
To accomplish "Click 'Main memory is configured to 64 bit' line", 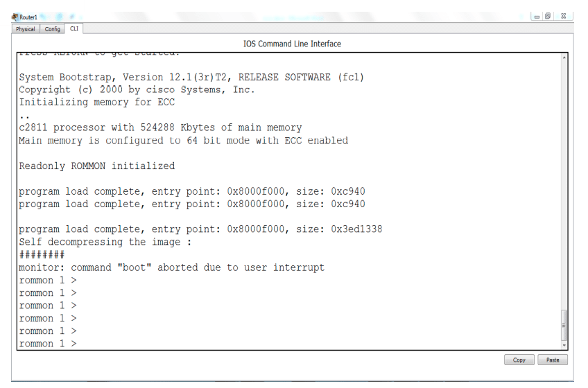I will tap(184, 141).
